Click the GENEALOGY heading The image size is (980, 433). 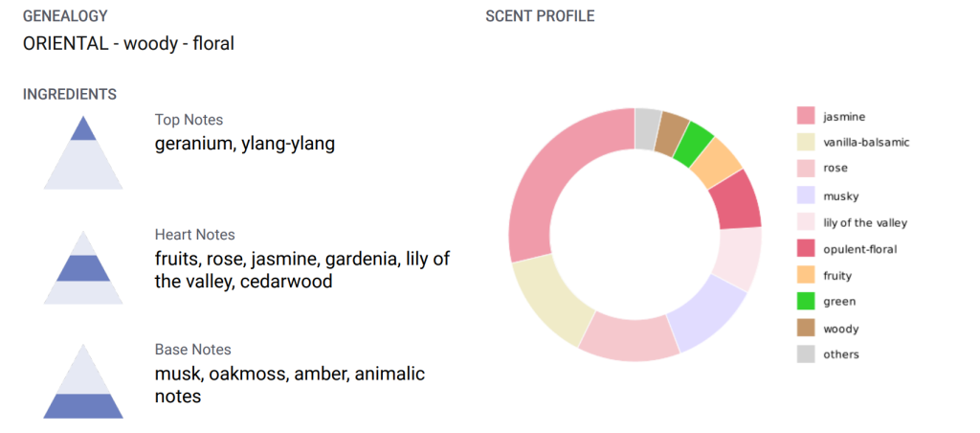click(x=65, y=16)
